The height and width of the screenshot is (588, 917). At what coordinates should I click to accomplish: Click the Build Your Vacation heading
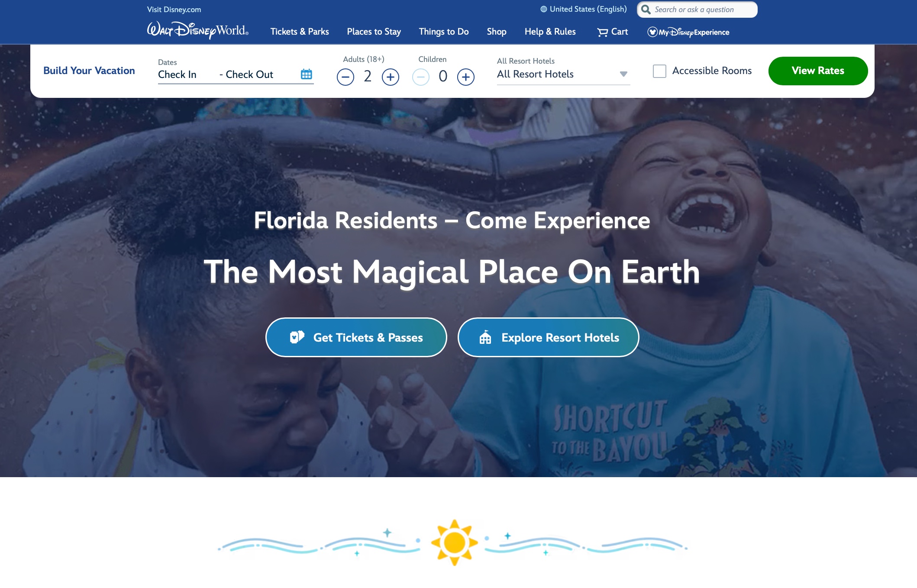89,71
